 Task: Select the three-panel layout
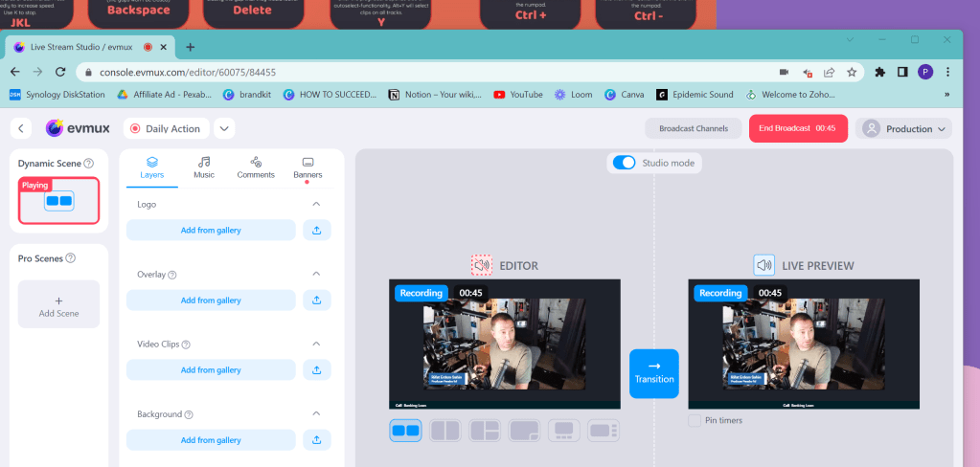tap(485, 431)
